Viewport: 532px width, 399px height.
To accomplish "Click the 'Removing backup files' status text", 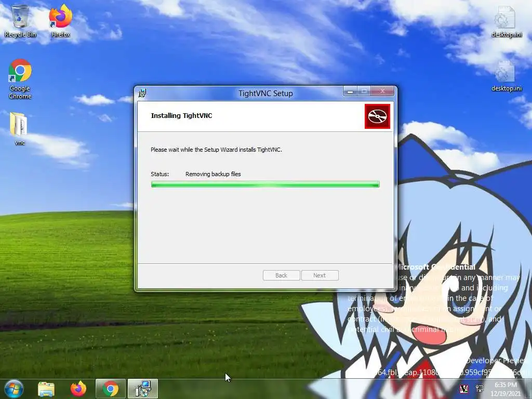I will pos(213,174).
